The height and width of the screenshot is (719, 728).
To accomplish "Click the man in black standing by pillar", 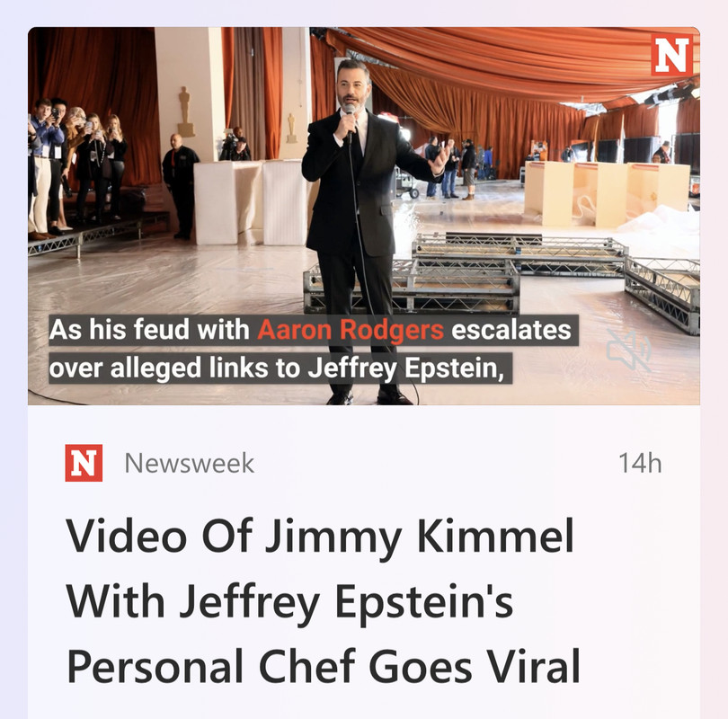I will 180,186.
